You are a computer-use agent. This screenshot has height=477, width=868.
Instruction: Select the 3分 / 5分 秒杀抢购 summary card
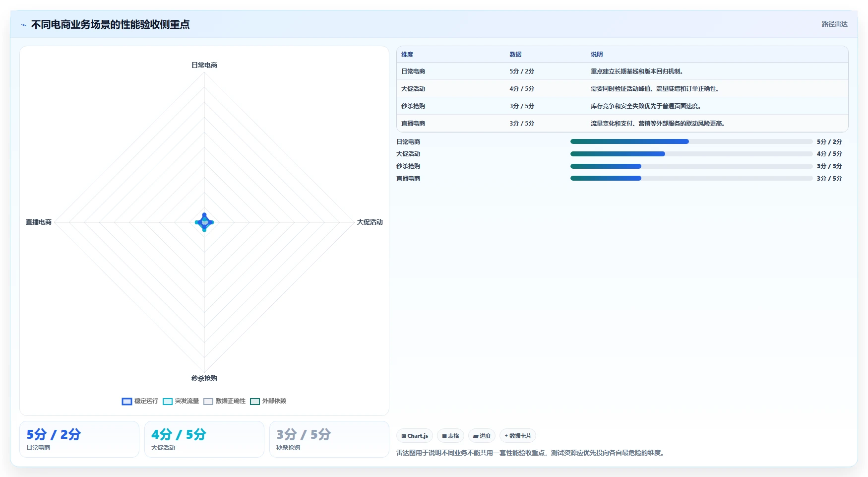point(329,439)
